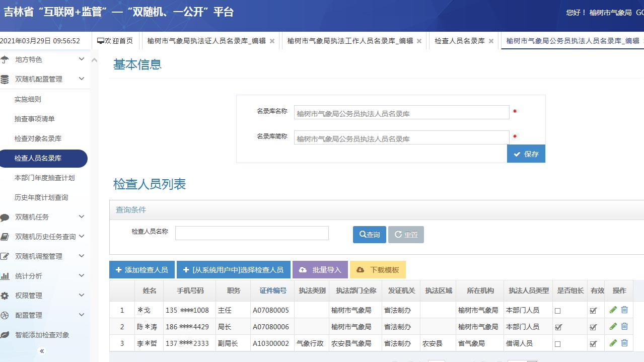Click the edit pencil icon in row 1
Image resolution: width=644 pixels, height=362 pixels.
[613, 310]
